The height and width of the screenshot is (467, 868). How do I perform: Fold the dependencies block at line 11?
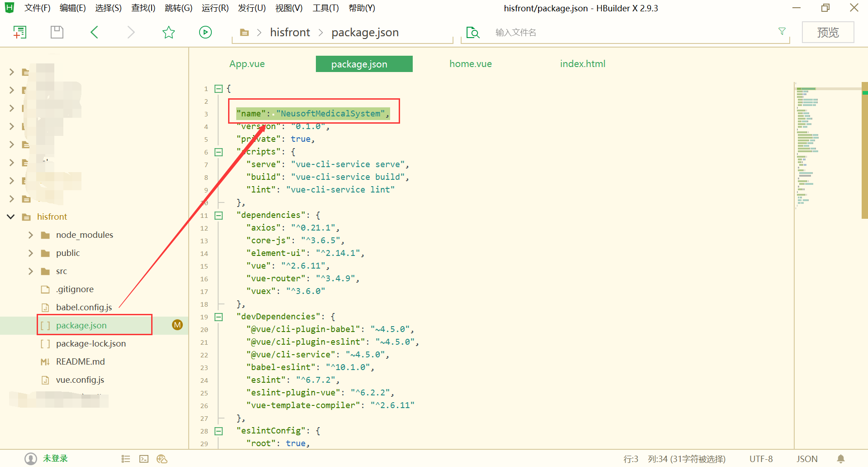pyautogui.click(x=219, y=216)
